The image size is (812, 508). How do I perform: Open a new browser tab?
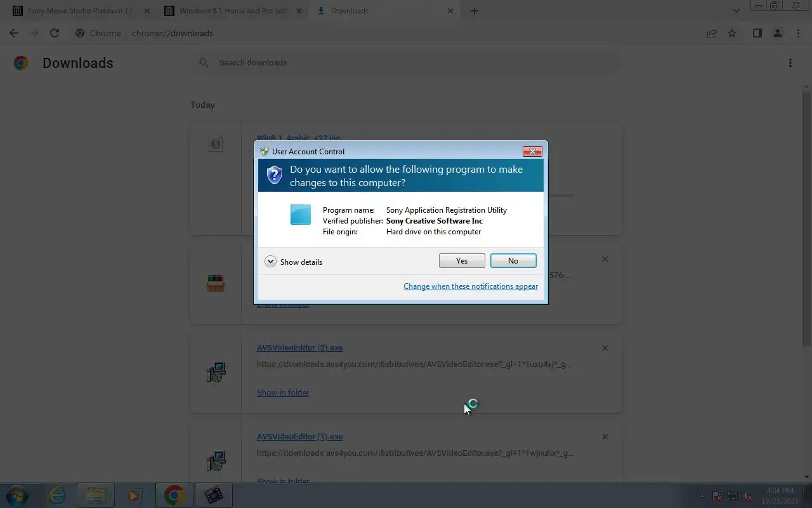coord(474,11)
